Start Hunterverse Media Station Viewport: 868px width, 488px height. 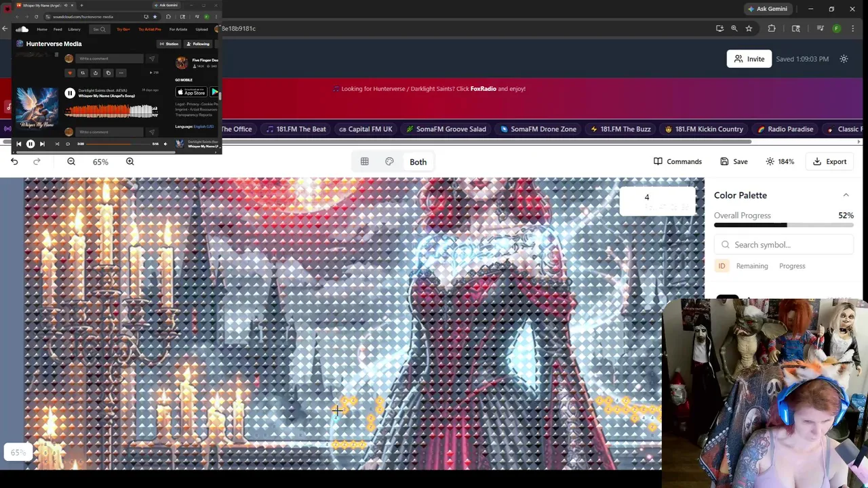pos(169,44)
